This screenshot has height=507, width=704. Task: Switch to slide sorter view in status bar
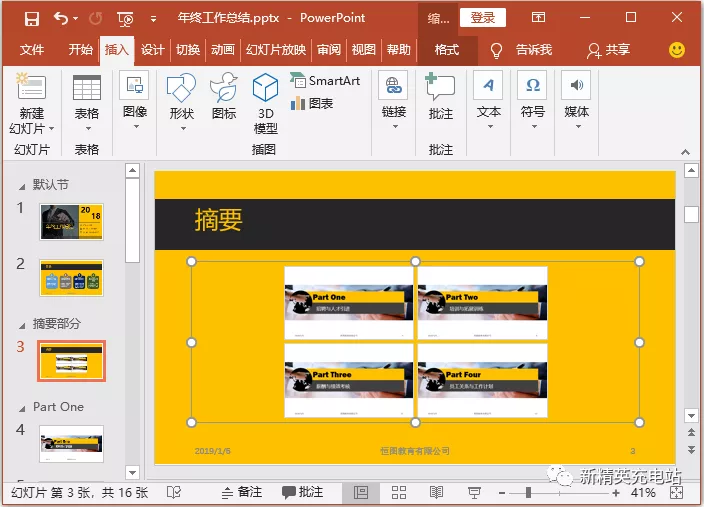pyautogui.click(x=399, y=493)
